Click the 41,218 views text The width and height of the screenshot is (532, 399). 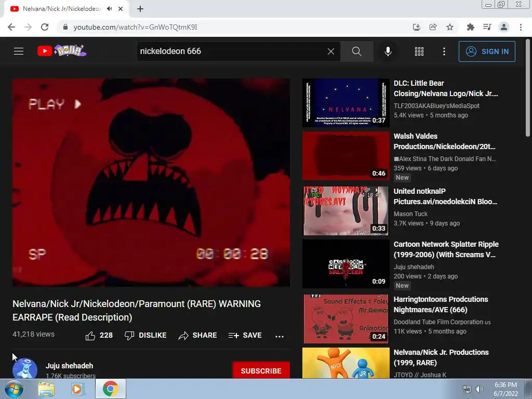(33, 334)
